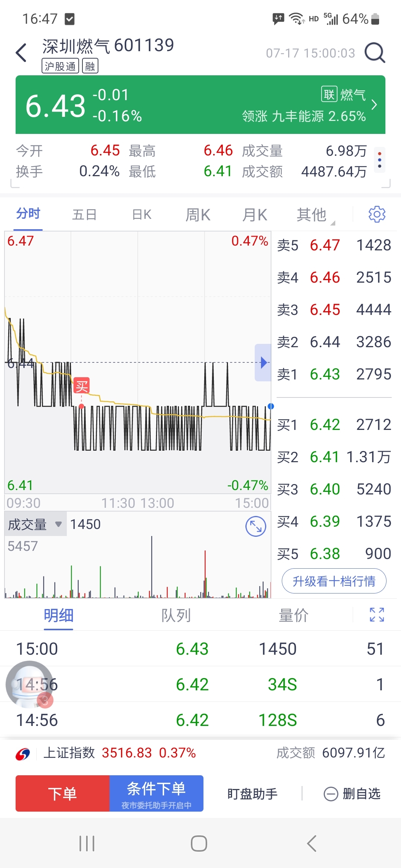Open chart settings gear icon
The width and height of the screenshot is (401, 868).
(x=377, y=214)
